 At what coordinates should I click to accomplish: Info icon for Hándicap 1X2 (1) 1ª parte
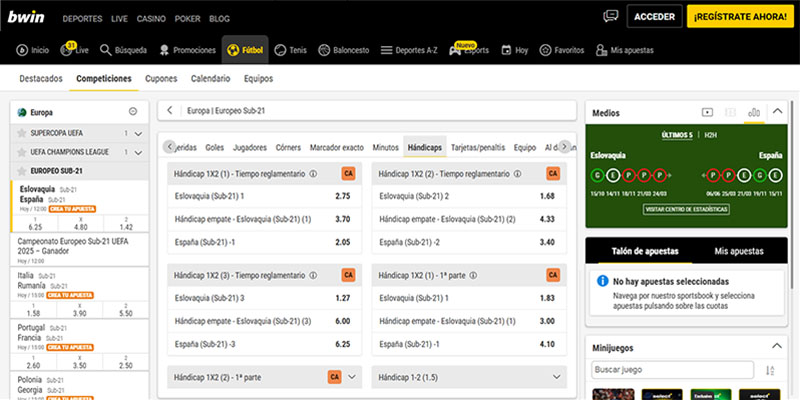point(473,276)
